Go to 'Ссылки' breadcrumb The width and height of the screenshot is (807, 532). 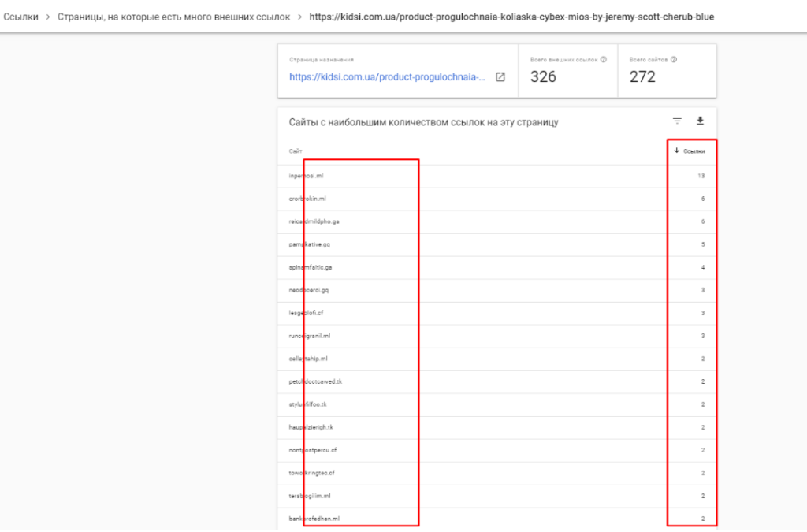[20, 17]
